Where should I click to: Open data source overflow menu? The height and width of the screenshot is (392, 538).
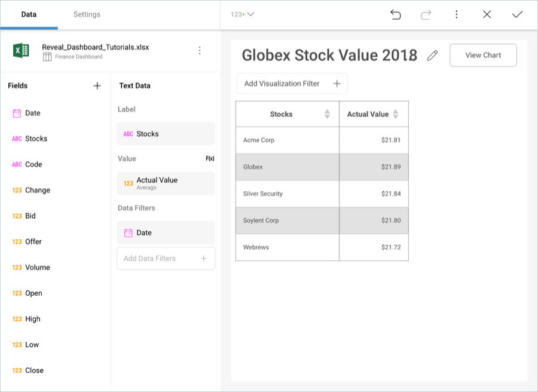click(200, 51)
